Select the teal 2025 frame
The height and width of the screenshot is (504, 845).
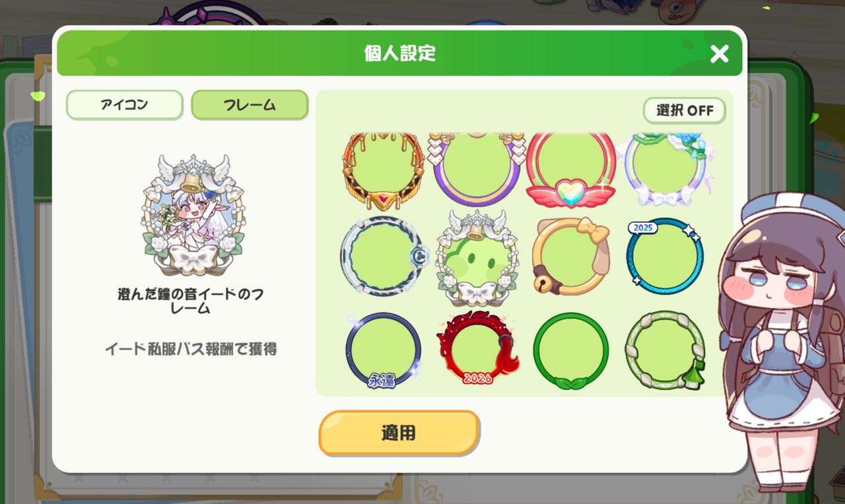665,256
